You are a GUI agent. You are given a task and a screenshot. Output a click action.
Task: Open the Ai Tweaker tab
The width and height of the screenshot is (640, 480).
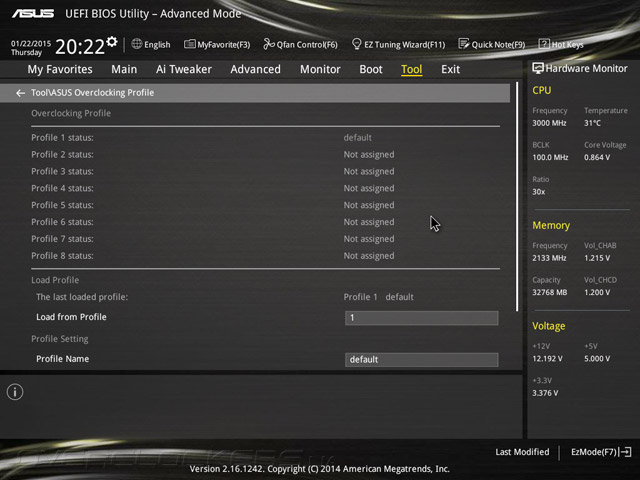pyautogui.click(x=184, y=69)
